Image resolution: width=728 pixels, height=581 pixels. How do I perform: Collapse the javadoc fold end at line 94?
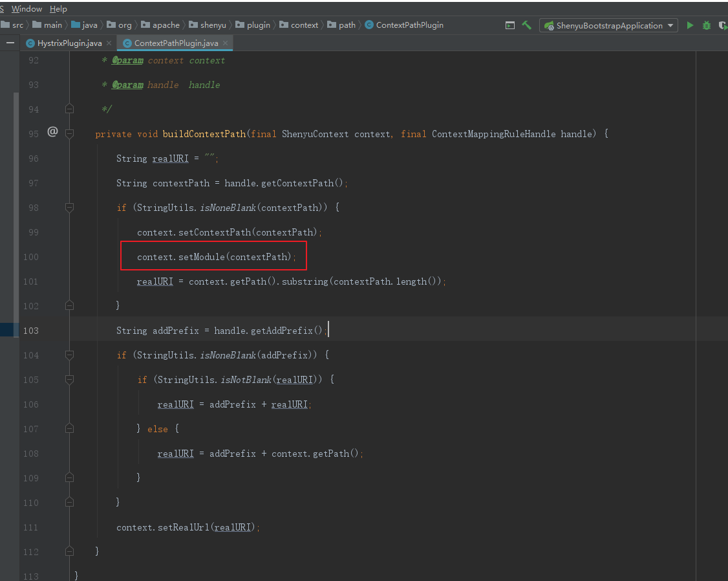point(70,109)
